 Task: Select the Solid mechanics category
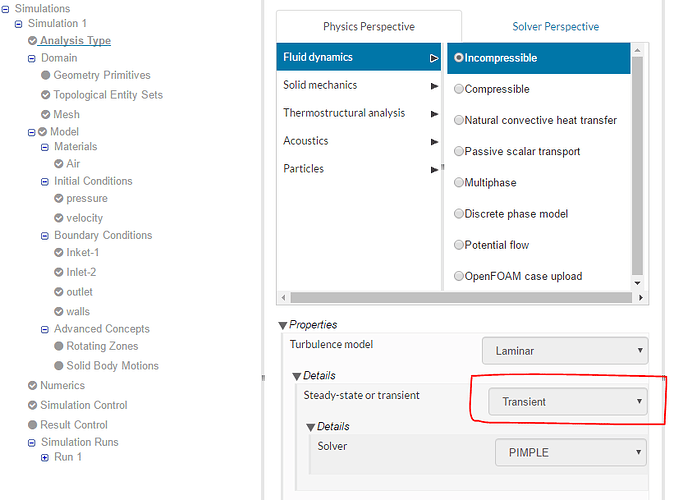pyautogui.click(x=320, y=85)
